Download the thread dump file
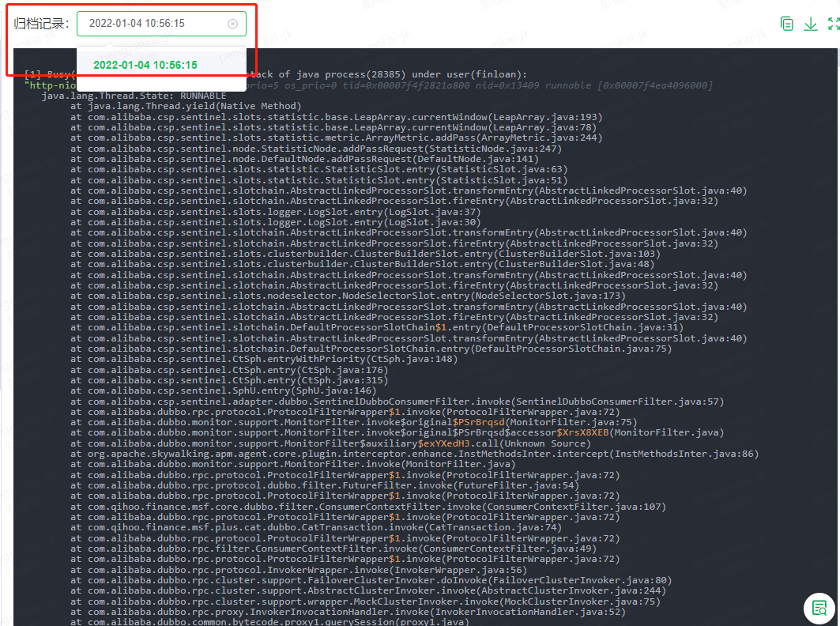840x626 pixels. coord(811,24)
